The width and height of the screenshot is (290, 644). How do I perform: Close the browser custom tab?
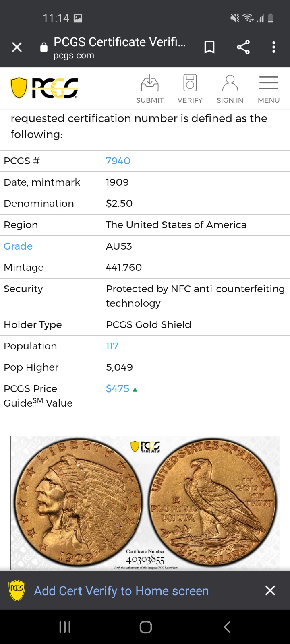[x=17, y=47]
